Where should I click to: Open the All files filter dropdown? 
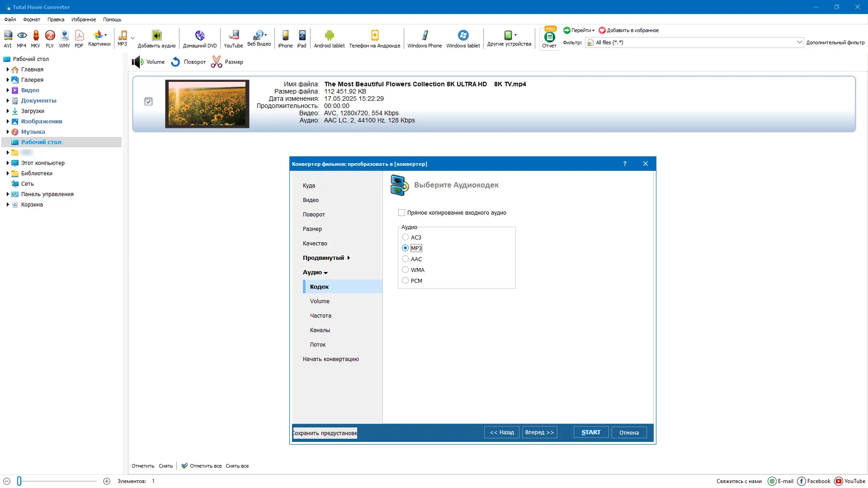[799, 42]
